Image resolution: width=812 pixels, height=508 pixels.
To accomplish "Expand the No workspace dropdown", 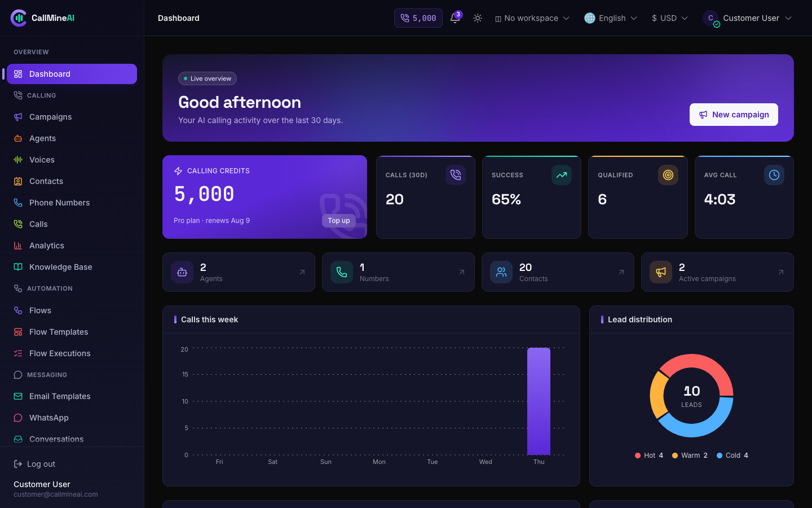I will (x=532, y=18).
